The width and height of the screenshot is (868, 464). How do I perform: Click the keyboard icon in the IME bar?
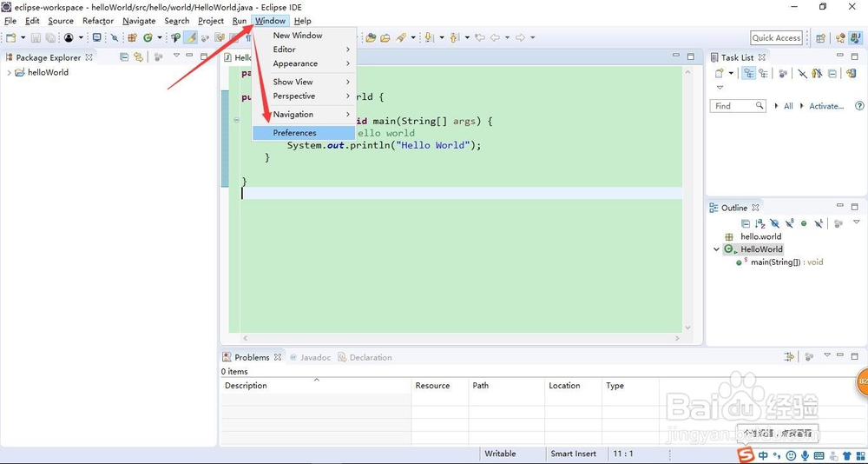click(819, 455)
